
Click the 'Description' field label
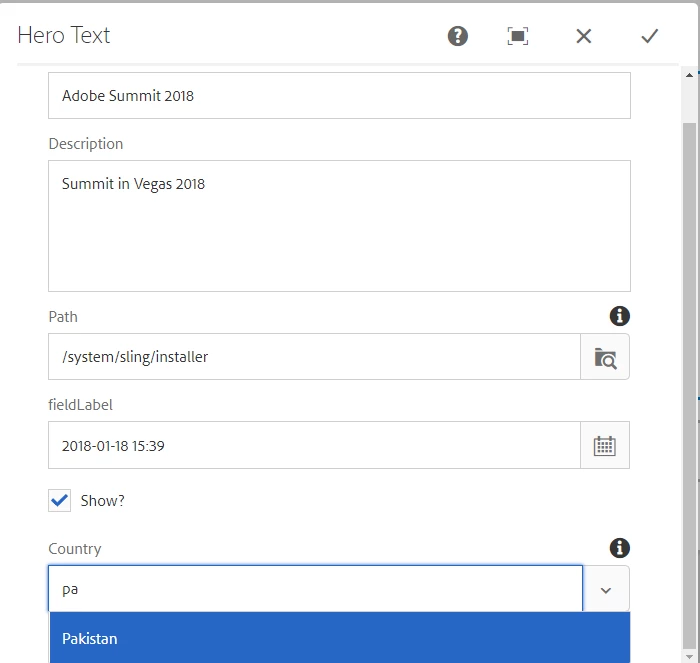pos(86,144)
